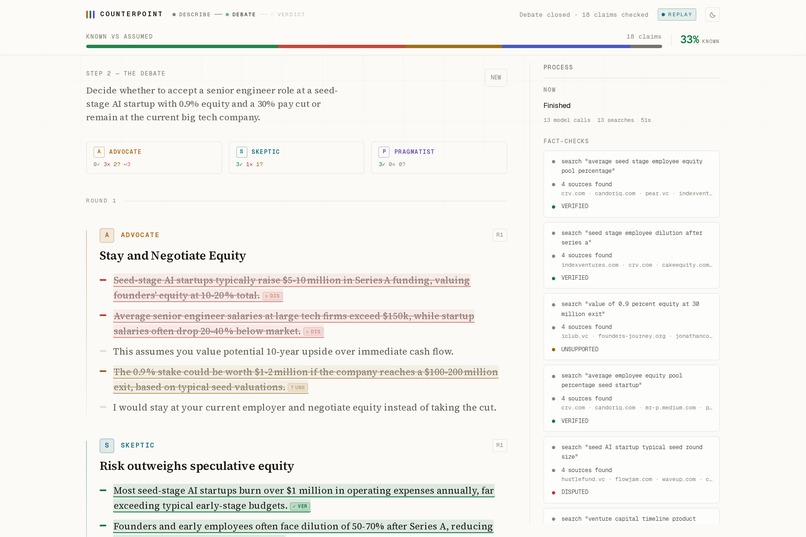Open fact-check 'average employee equity pool percentage' card
Viewport: 806px width, 537px height.
[x=631, y=398]
